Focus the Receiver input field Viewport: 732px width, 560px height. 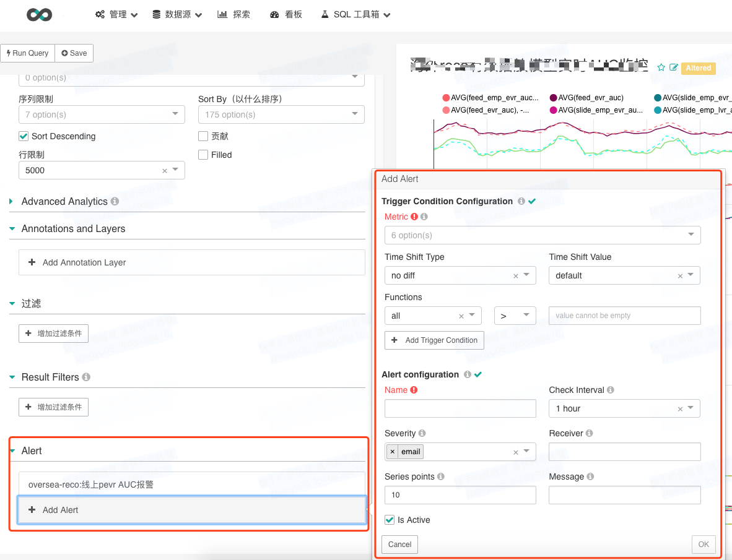[x=625, y=452]
